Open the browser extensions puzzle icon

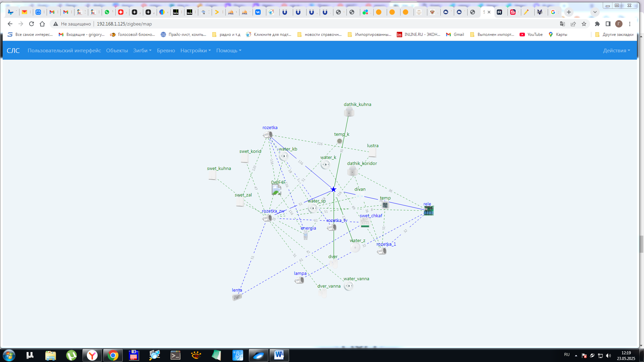click(597, 24)
